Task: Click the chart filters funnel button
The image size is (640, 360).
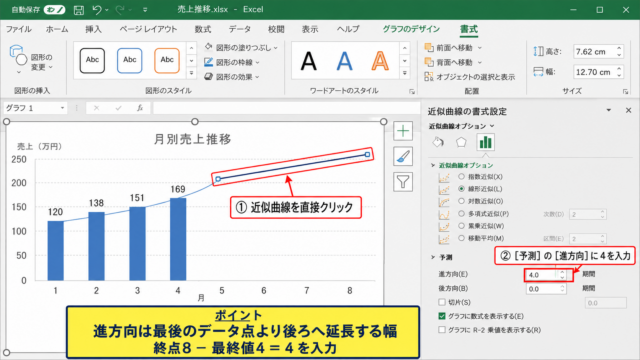Action: coord(403,182)
